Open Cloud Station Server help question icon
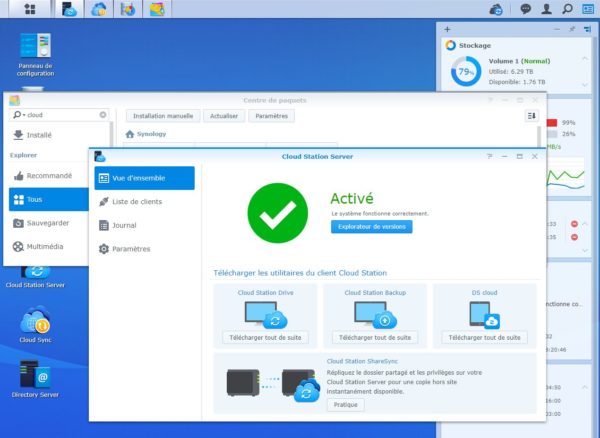600x438 pixels. pyautogui.click(x=489, y=156)
